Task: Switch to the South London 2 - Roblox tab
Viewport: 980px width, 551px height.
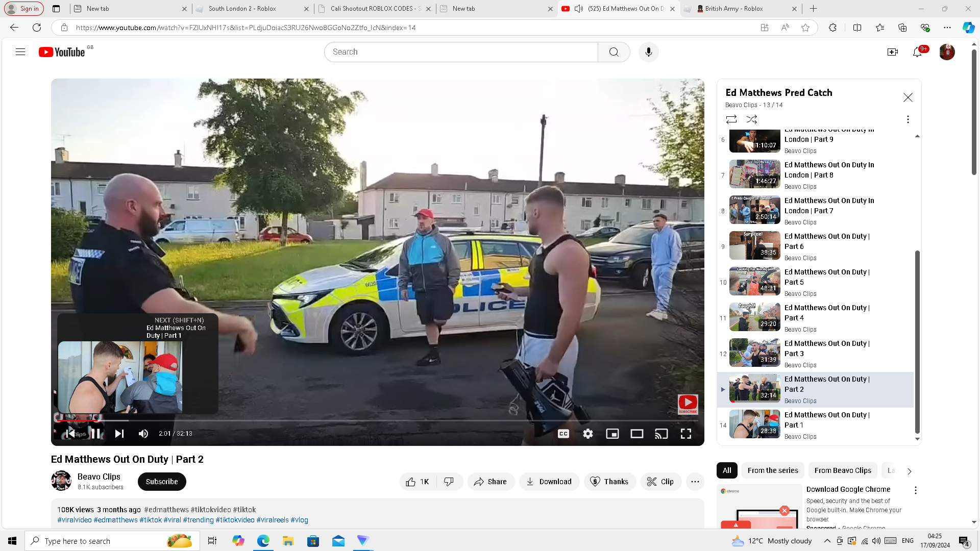Action: pos(253,9)
